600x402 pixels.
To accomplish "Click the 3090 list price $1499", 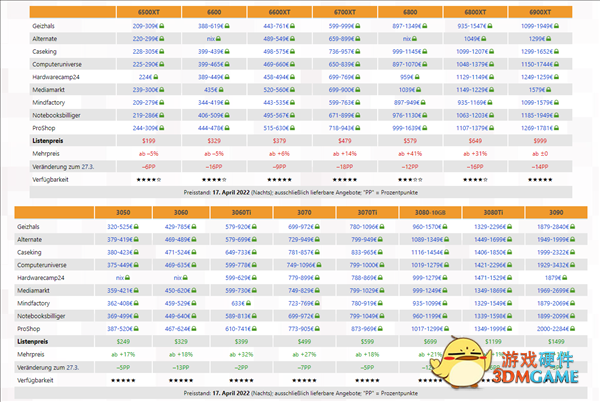I will click(x=556, y=342).
